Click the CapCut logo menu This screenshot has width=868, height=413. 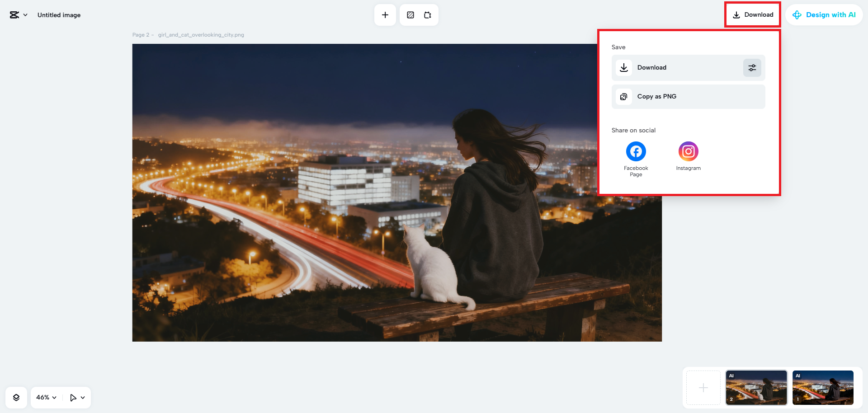[14, 15]
